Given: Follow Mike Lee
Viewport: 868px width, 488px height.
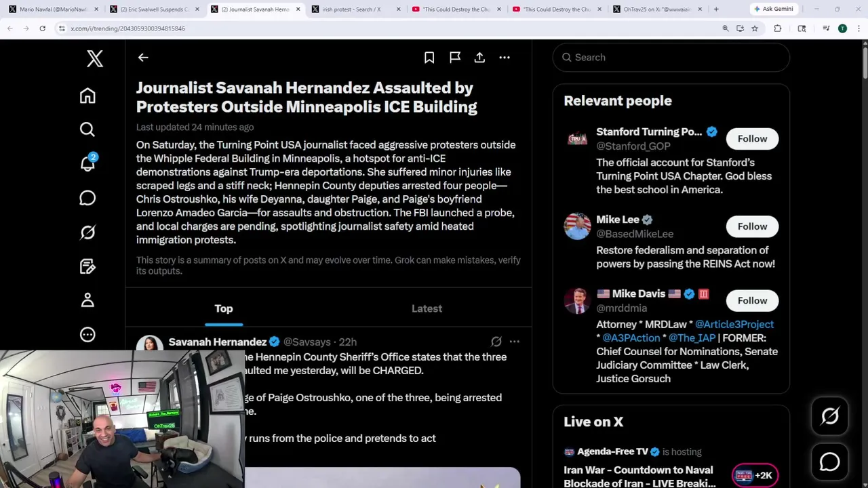Looking at the screenshot, I should [x=752, y=226].
